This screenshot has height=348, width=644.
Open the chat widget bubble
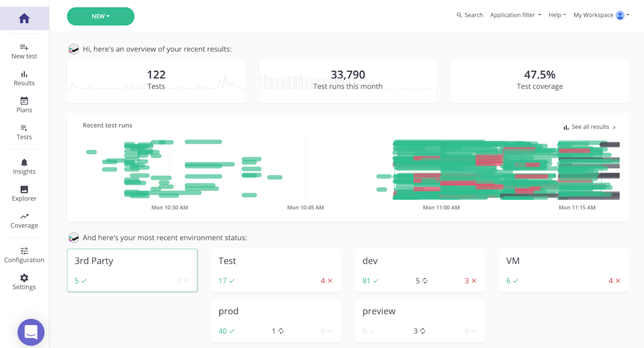(31, 332)
